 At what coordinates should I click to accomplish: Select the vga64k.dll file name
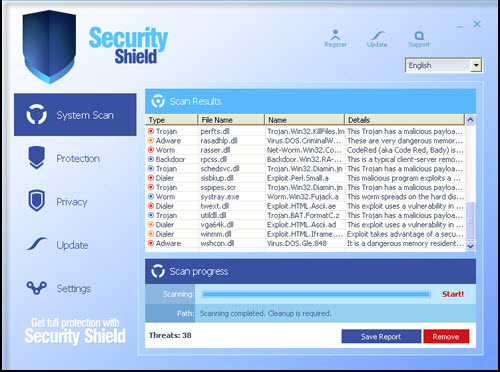point(217,225)
